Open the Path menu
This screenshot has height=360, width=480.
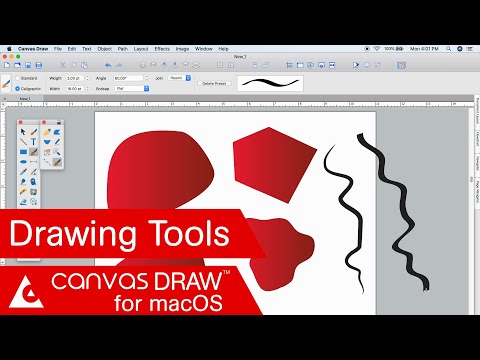[x=123, y=49]
